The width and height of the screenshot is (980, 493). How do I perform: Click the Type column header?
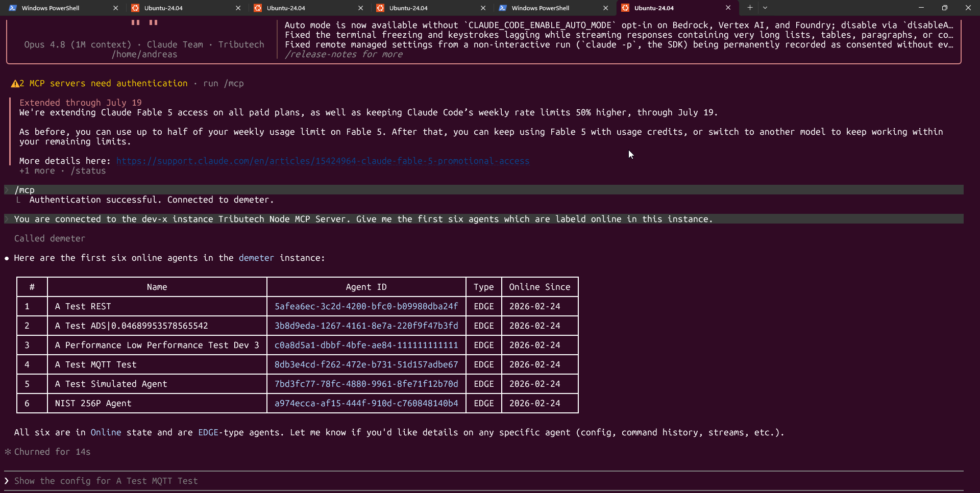[483, 287]
